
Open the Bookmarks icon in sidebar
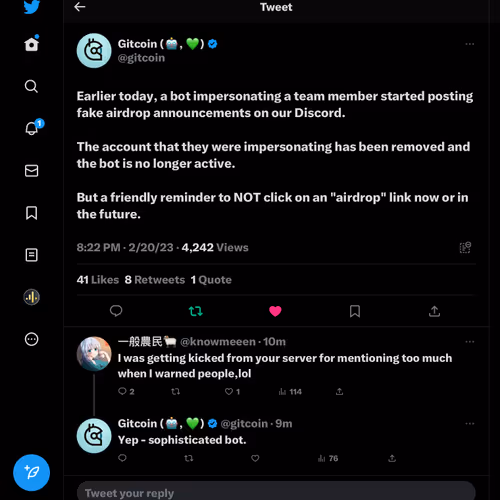point(31,213)
